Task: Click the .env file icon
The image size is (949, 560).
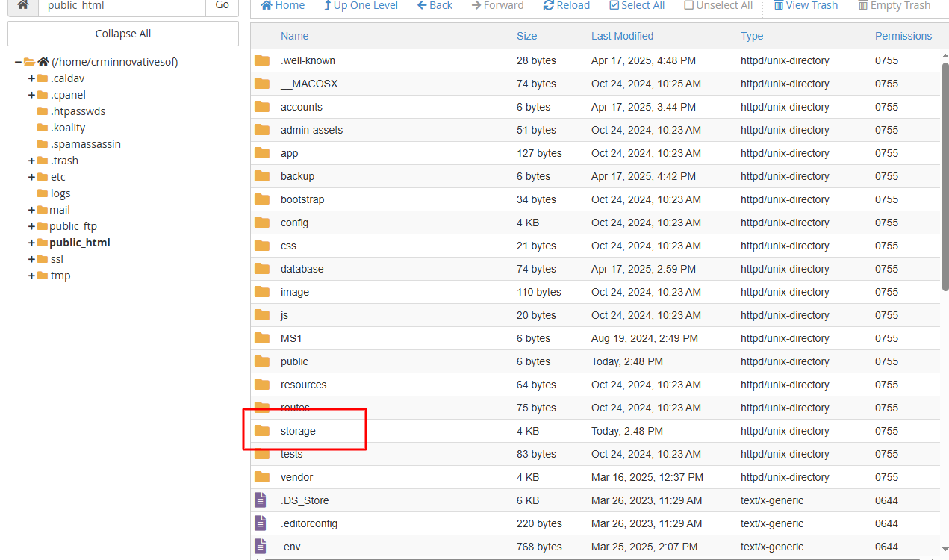Action: (261, 547)
